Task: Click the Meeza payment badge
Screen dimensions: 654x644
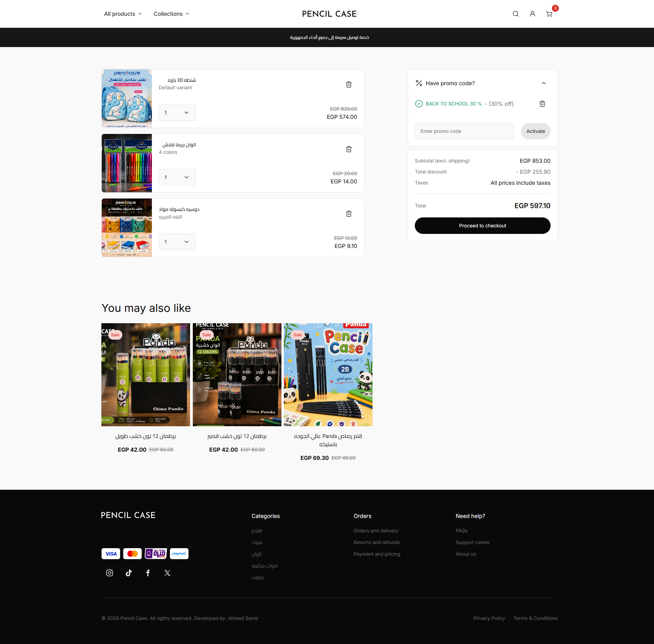Action: 156,554
